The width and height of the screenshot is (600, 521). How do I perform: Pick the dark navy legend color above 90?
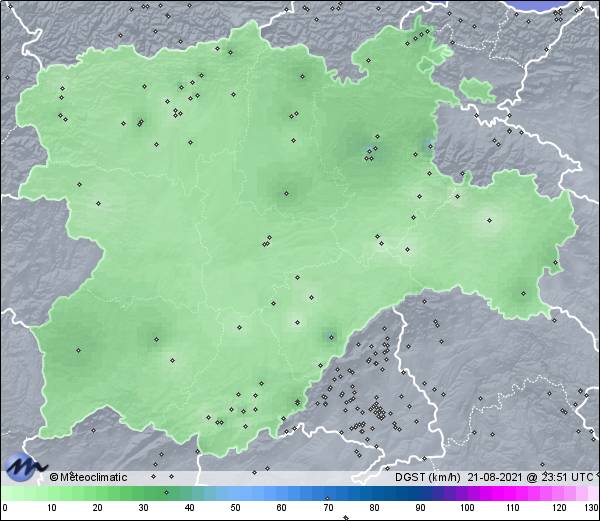[421, 493]
